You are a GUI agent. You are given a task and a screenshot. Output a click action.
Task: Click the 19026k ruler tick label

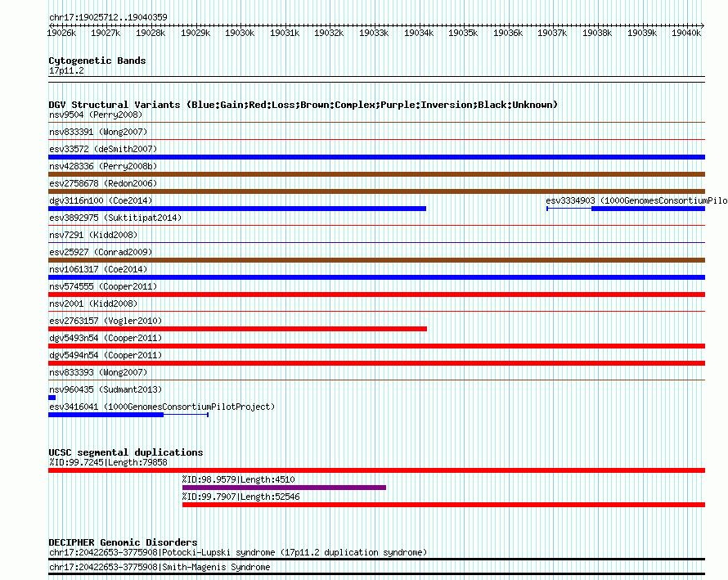click(61, 33)
